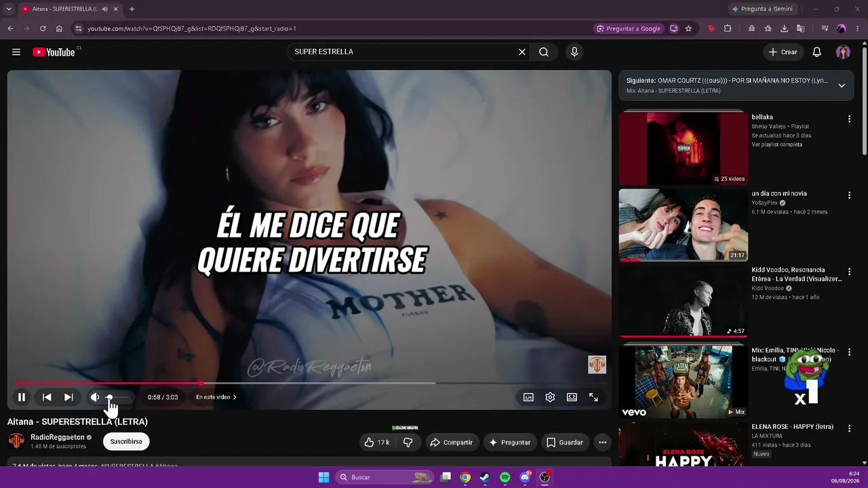This screenshot has height=488, width=868.
Task: Open Steam from the taskbar
Action: [485, 477]
